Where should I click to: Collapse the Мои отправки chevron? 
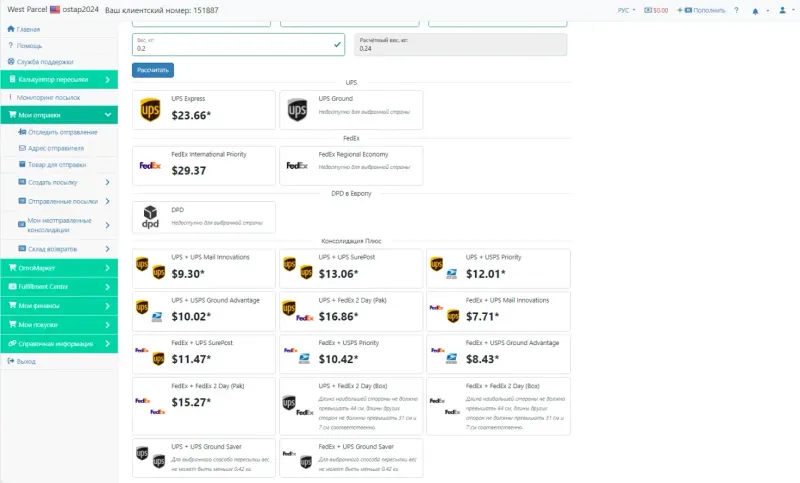click(108, 115)
